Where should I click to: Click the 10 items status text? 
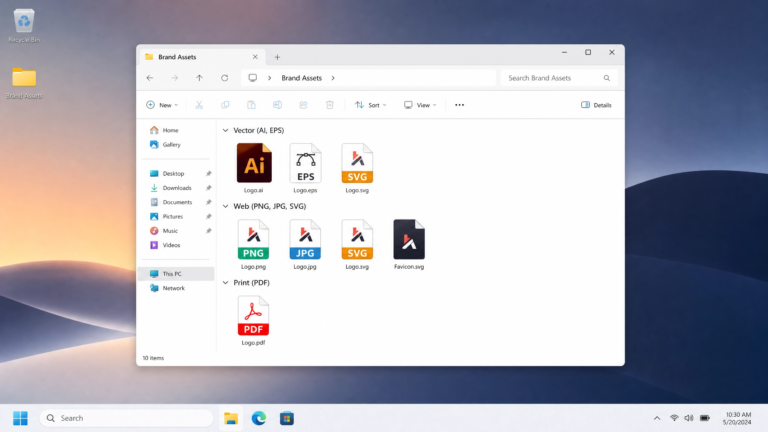click(x=153, y=358)
